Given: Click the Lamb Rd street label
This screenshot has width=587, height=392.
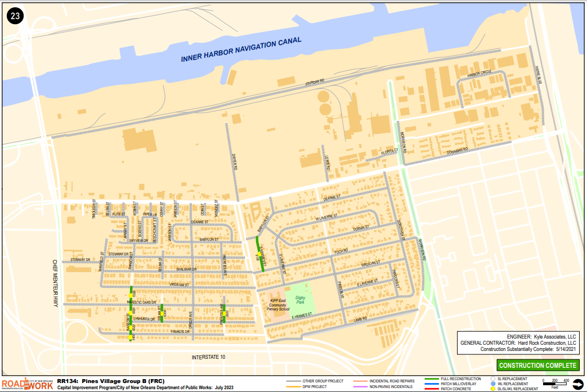Looking at the screenshot, I should 361,320.
